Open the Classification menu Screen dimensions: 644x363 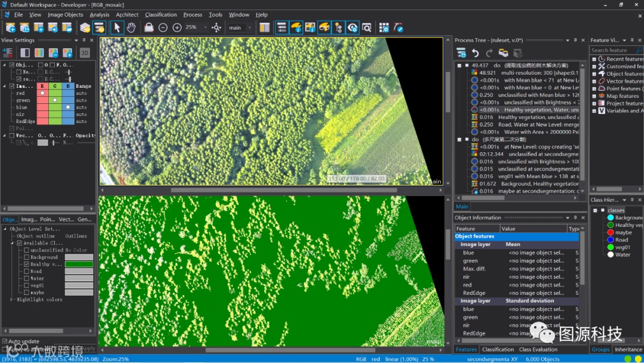click(x=160, y=14)
